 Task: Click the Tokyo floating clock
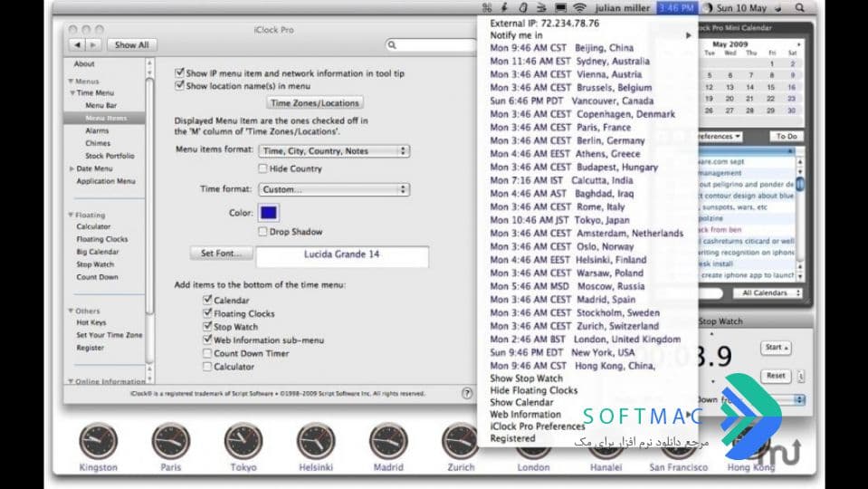point(243,441)
